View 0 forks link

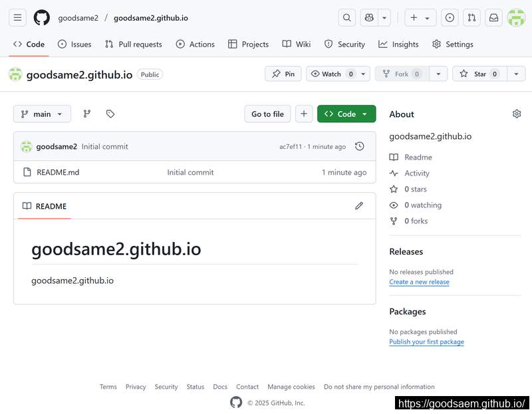point(408,221)
